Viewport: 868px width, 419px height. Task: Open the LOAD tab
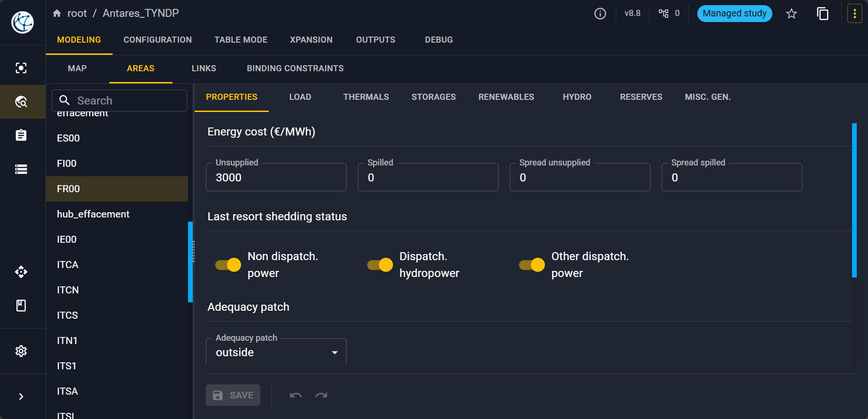point(300,97)
